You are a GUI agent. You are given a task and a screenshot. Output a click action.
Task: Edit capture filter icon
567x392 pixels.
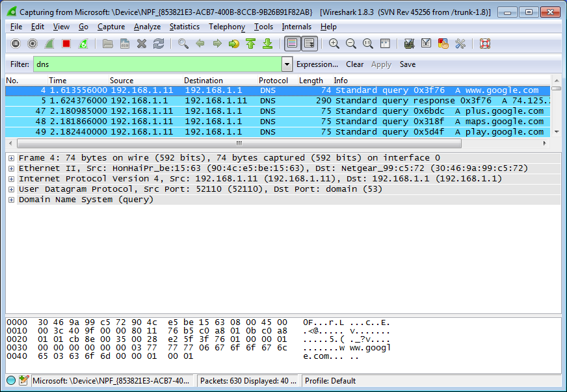(409, 44)
